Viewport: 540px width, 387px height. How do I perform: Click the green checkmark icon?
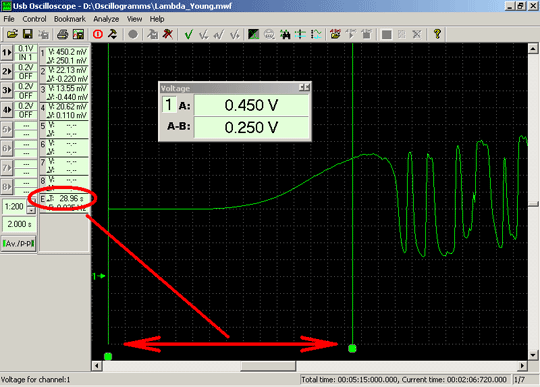point(188,34)
